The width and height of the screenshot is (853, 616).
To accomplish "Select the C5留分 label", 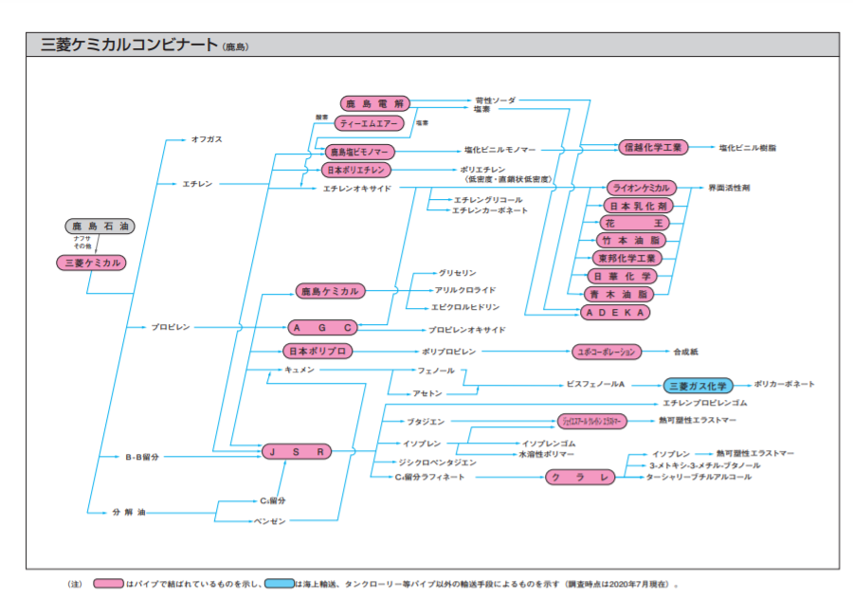I will pos(273,500).
